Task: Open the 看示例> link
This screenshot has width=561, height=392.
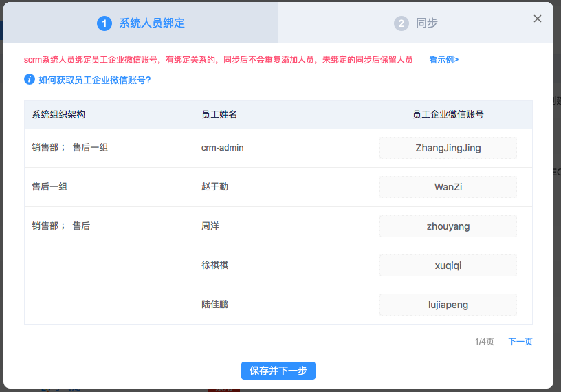Action: 443,59
